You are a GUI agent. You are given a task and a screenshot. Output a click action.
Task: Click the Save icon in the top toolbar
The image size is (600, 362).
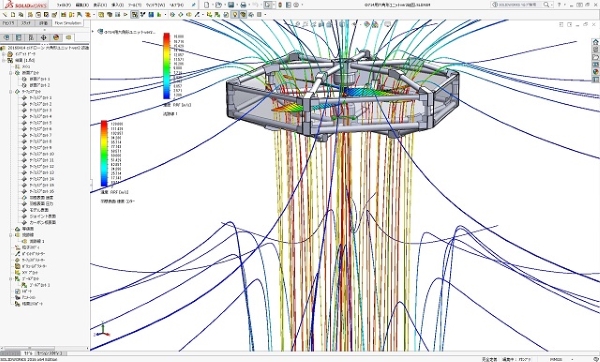(x=231, y=5)
